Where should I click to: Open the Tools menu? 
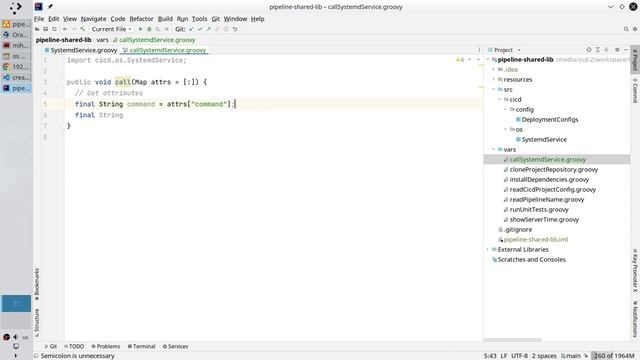click(x=200, y=19)
